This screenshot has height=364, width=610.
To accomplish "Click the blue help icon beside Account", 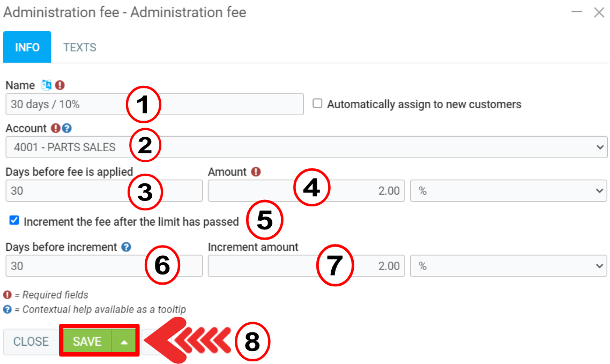I will [x=66, y=129].
